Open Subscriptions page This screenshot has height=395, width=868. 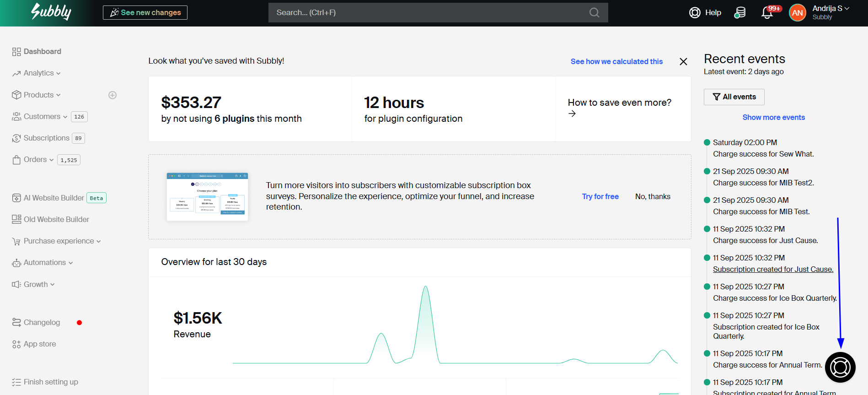[47, 138]
